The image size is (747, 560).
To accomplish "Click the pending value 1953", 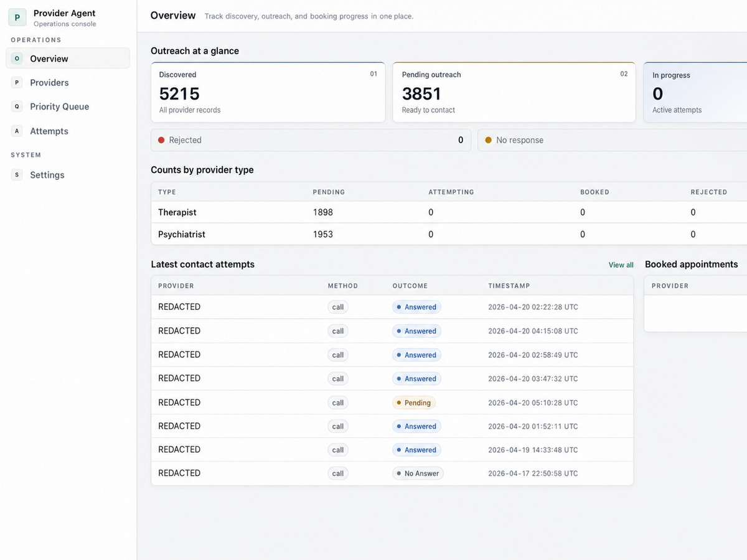I will [322, 235].
